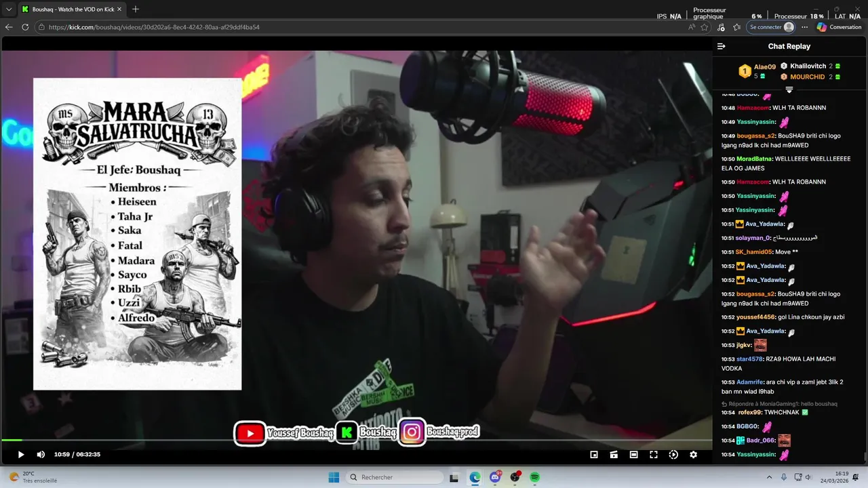This screenshot has height=488, width=868.
Task: Click username BGBG0 at 10:54
Action: point(748,426)
